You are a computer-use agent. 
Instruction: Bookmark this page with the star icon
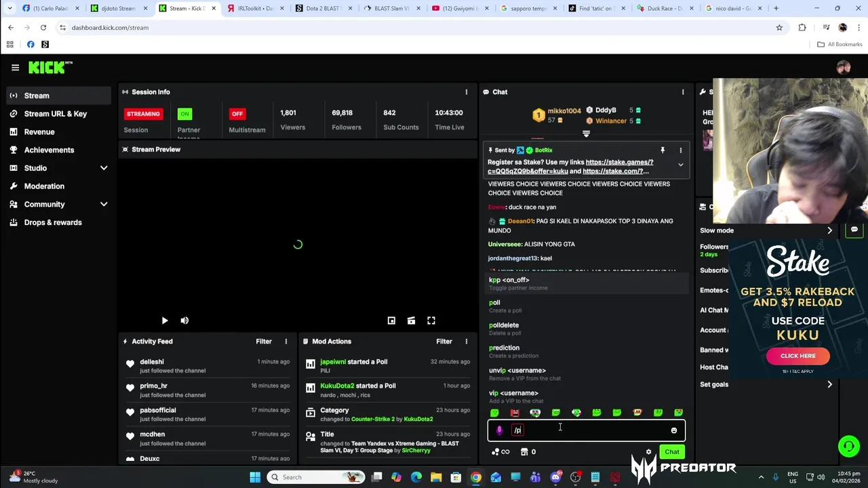point(779,28)
